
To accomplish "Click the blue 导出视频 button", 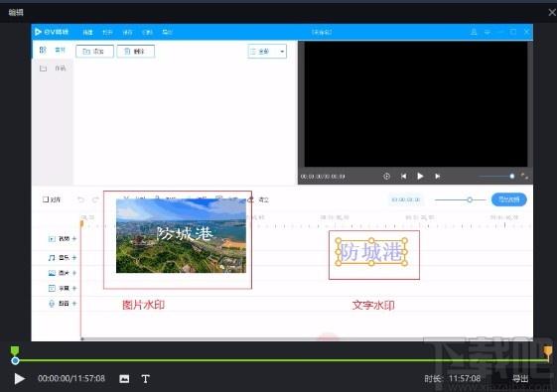I will (509, 199).
